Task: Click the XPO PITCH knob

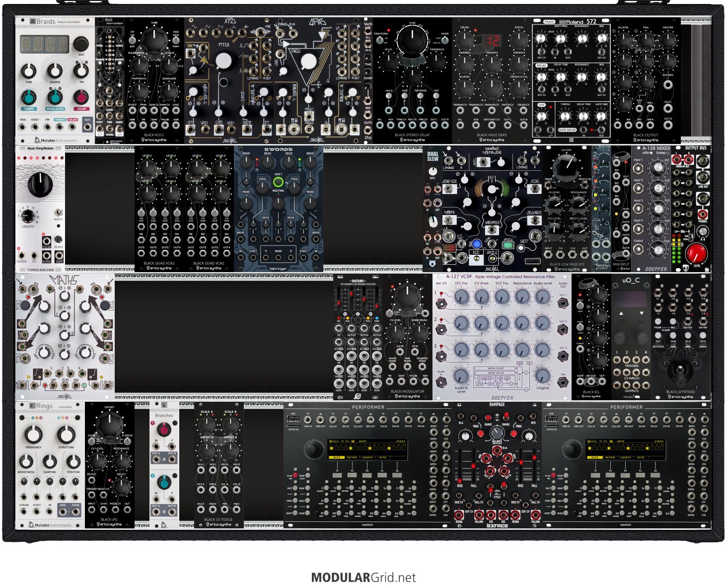Action: tap(224, 61)
